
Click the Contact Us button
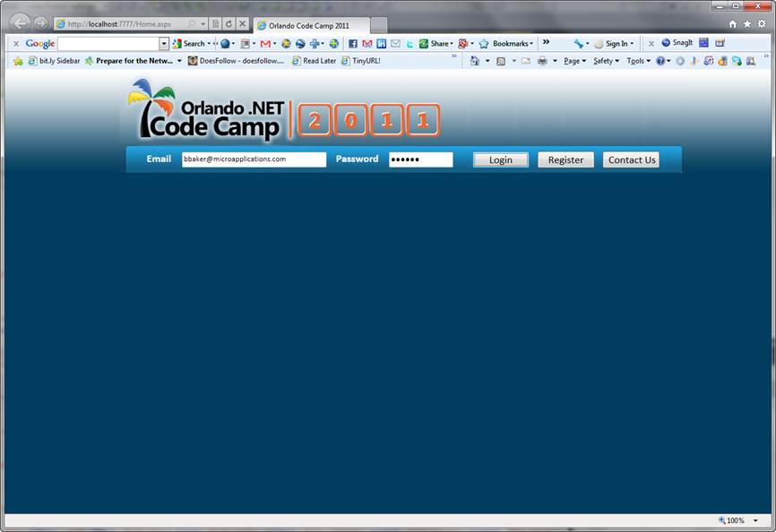click(x=632, y=159)
